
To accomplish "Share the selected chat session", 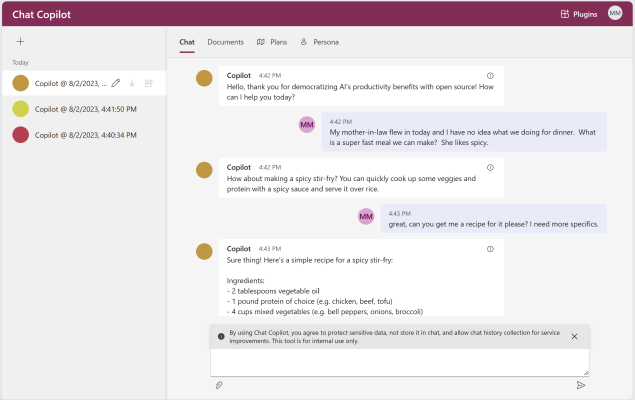I will 149,83.
